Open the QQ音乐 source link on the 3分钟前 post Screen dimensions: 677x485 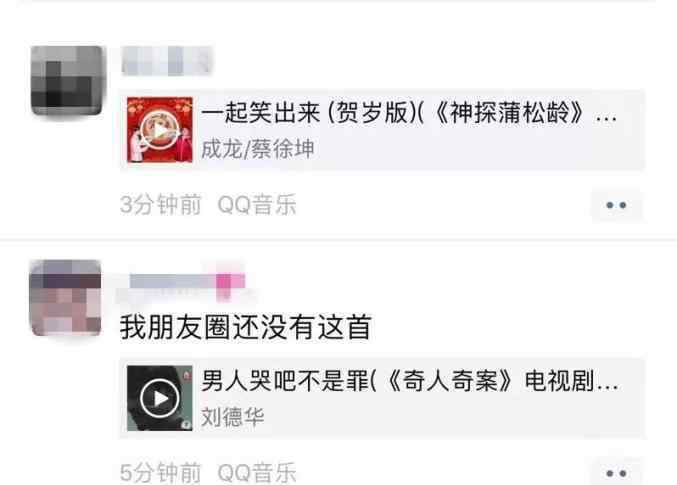(257, 204)
